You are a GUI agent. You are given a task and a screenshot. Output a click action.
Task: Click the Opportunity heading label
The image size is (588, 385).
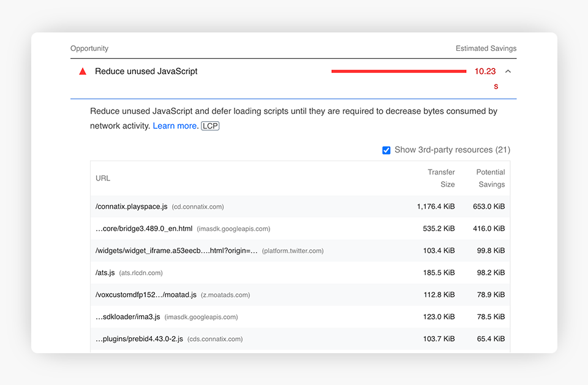89,48
